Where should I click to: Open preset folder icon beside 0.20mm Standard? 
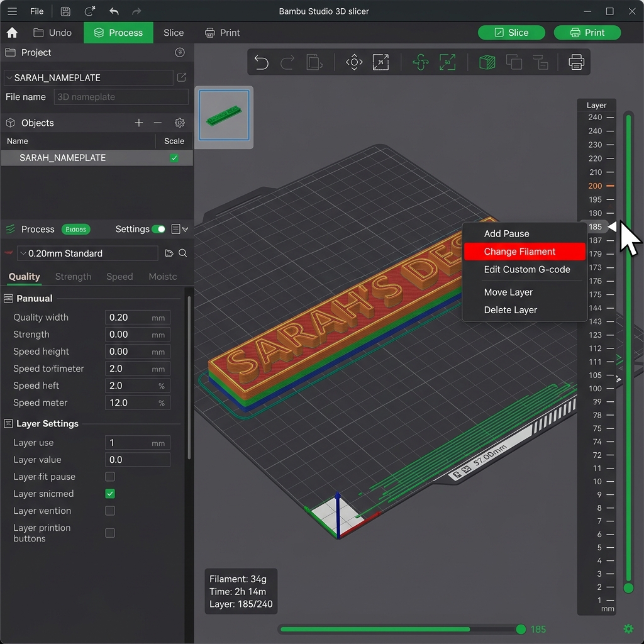click(x=169, y=253)
